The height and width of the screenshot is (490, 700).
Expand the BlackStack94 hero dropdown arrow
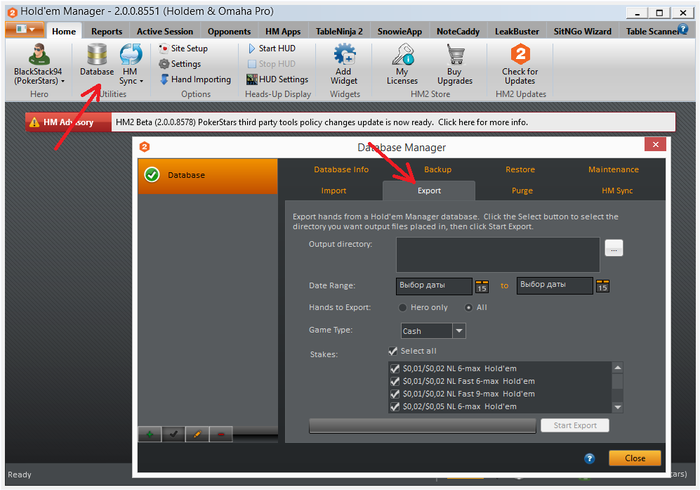click(x=62, y=81)
